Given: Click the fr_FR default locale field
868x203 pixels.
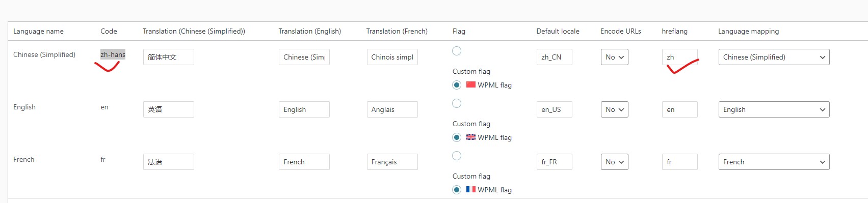Looking at the screenshot, I should click(x=554, y=162).
